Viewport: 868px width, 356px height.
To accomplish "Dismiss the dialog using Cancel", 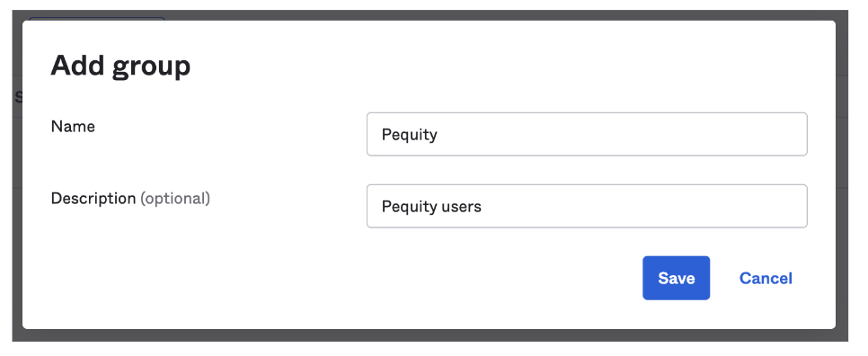I will coord(766,278).
